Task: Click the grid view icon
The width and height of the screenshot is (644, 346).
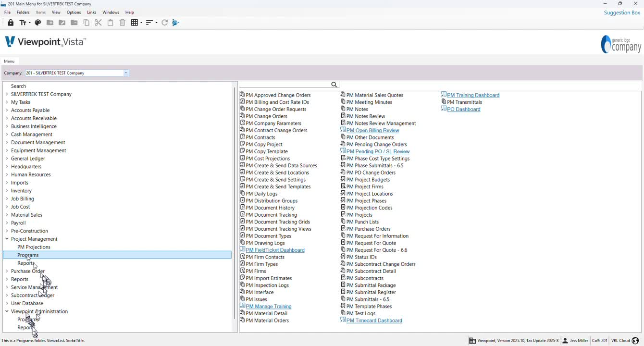Action: 135,23
